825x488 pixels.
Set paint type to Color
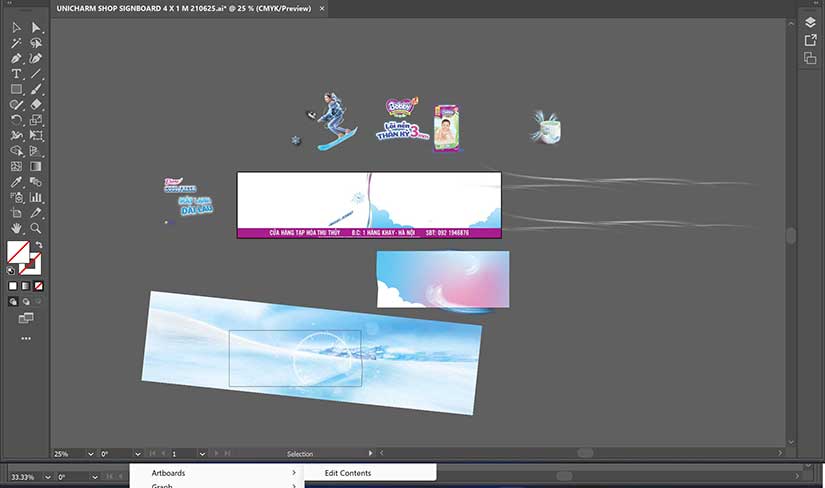[x=13, y=286]
